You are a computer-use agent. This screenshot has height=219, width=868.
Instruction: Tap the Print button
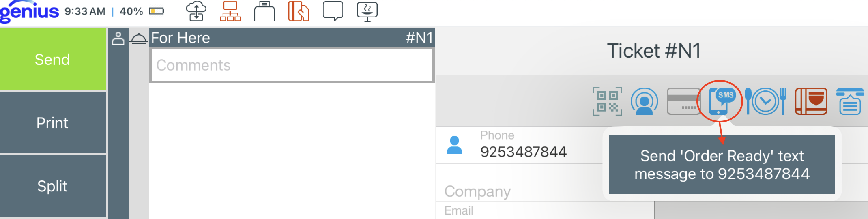tap(53, 122)
